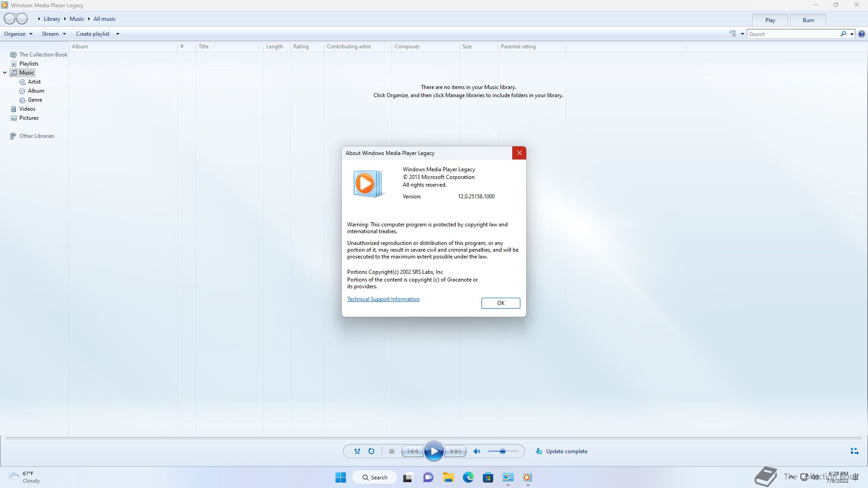Sort by the Album column header
Screen dimensions: 868x488
click(x=123, y=47)
